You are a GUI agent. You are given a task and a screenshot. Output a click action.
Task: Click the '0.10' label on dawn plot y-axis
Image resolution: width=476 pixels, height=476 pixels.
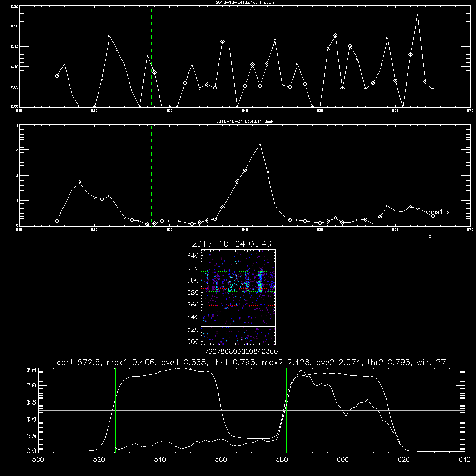tap(15, 67)
